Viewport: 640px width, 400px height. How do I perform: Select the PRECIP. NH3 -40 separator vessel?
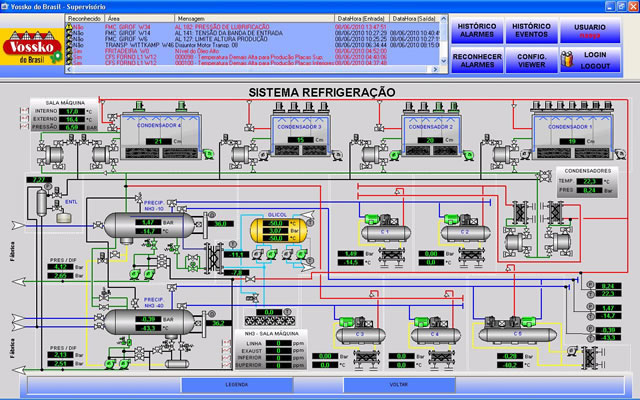[x=149, y=323]
